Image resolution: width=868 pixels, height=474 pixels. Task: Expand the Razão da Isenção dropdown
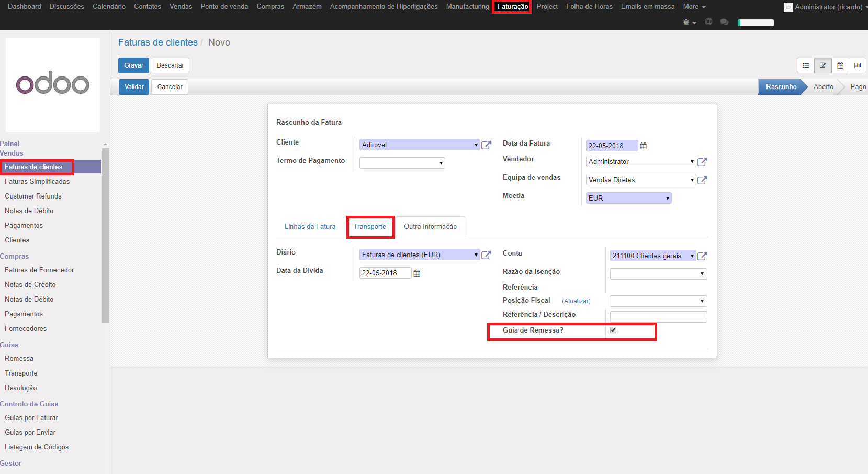click(658, 274)
